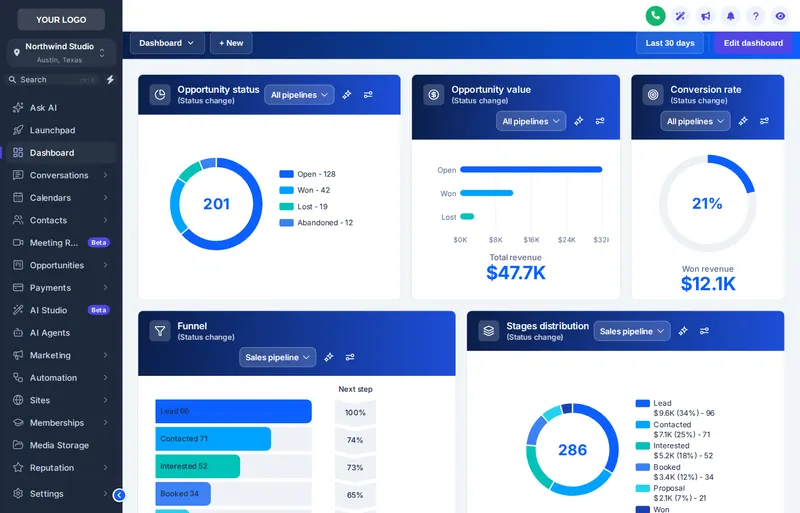Open the Dashboard dropdown in the toolbar
Image resolution: width=800 pixels, height=513 pixels.
(x=167, y=43)
